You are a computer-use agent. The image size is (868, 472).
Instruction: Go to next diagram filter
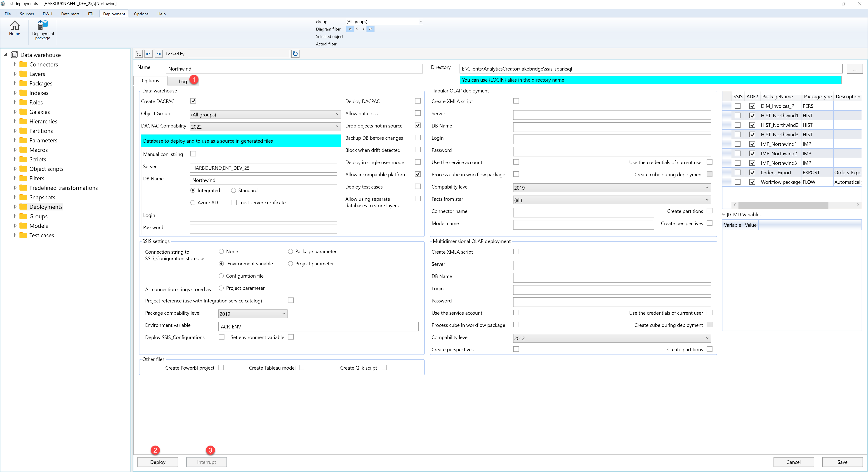(363, 29)
